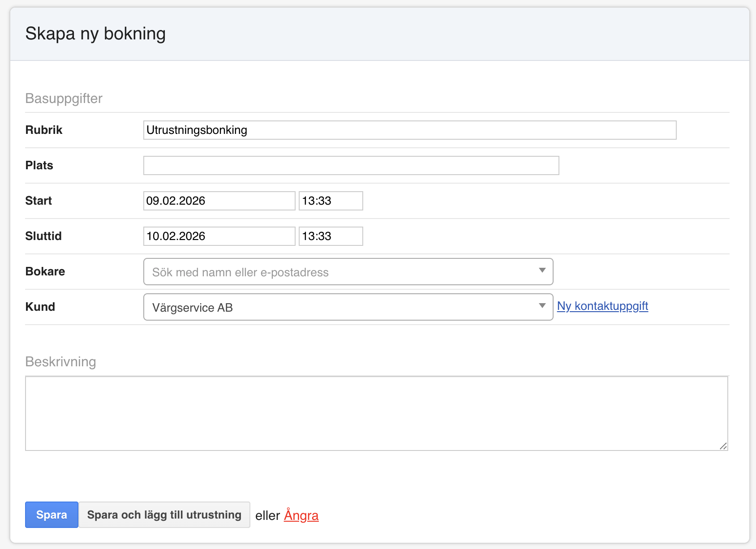Click Spara och lägg till utrustning
This screenshot has height=549, width=756.
164,515
